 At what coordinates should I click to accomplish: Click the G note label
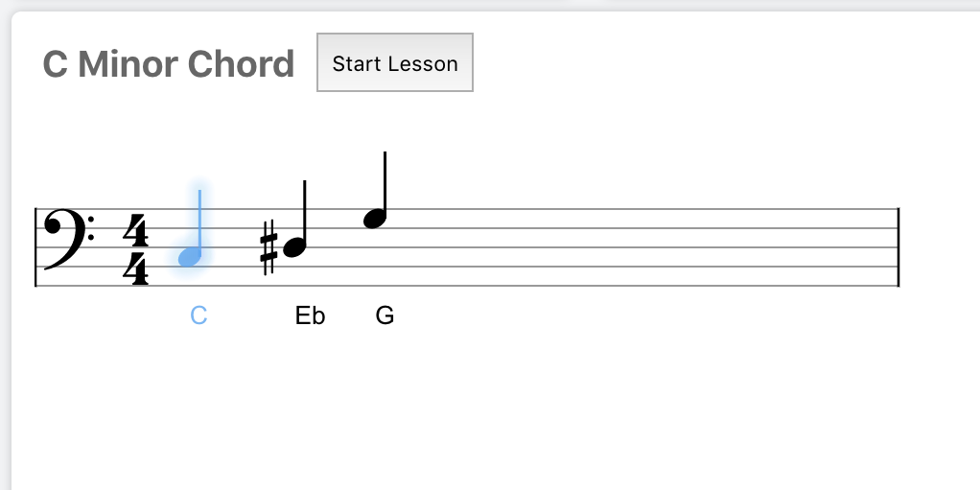pyautogui.click(x=385, y=315)
